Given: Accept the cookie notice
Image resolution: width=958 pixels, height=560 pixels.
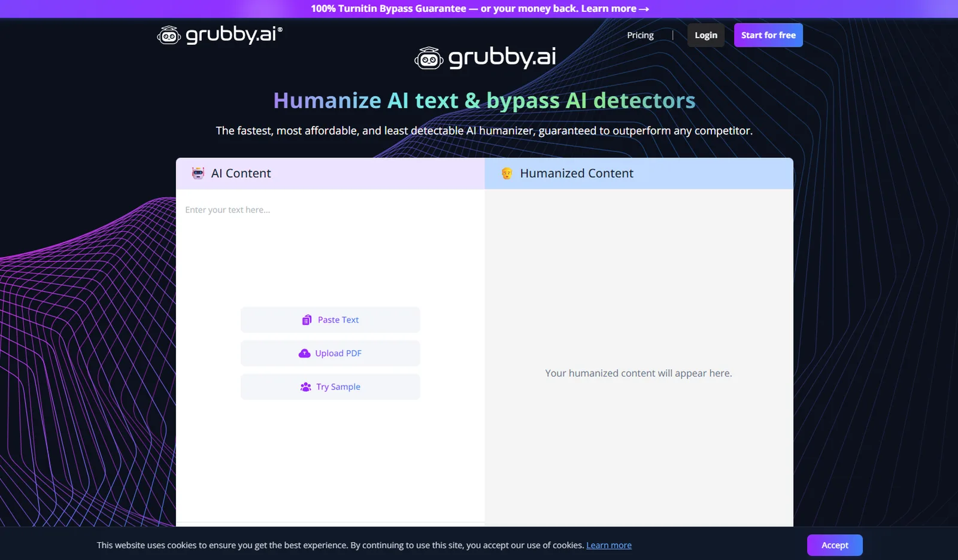Looking at the screenshot, I should click(835, 545).
